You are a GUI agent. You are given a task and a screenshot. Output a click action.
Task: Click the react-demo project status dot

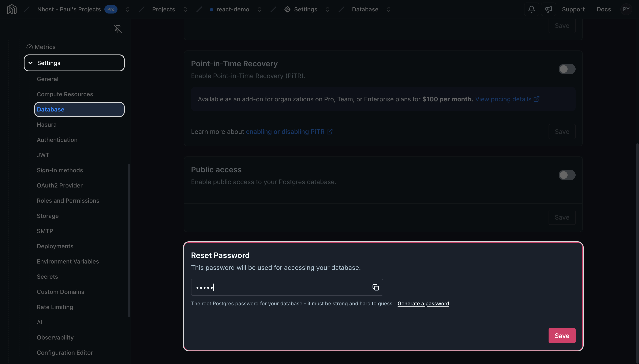coord(212,10)
